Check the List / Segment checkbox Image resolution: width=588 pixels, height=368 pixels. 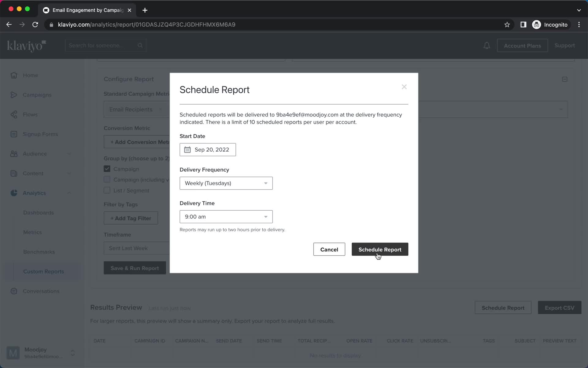click(x=107, y=190)
